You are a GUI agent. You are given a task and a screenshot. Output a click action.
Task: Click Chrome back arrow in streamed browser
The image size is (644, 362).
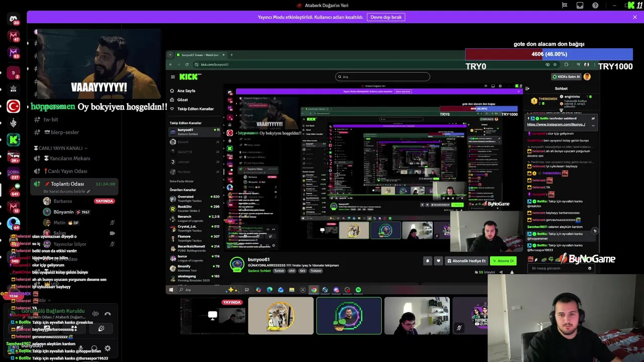tap(171, 64)
